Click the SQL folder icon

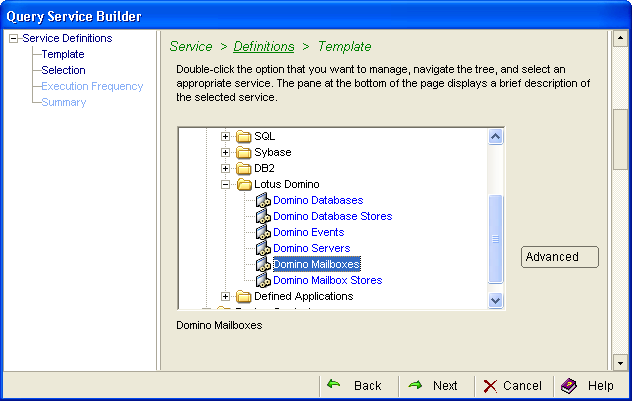click(x=243, y=137)
